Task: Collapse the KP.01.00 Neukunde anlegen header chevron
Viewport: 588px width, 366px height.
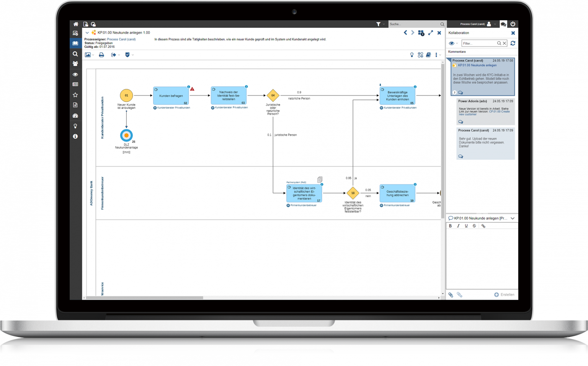Action: (87, 33)
